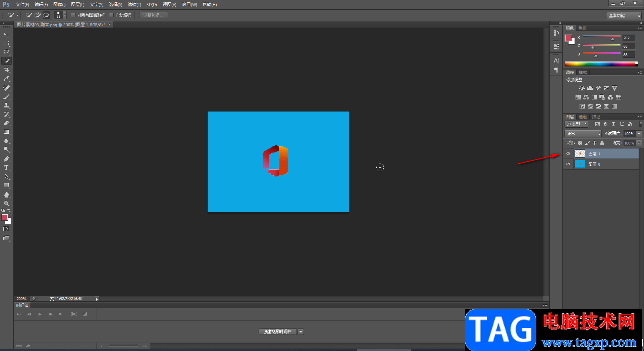Split clip with timeline scissors icon

[74, 314]
